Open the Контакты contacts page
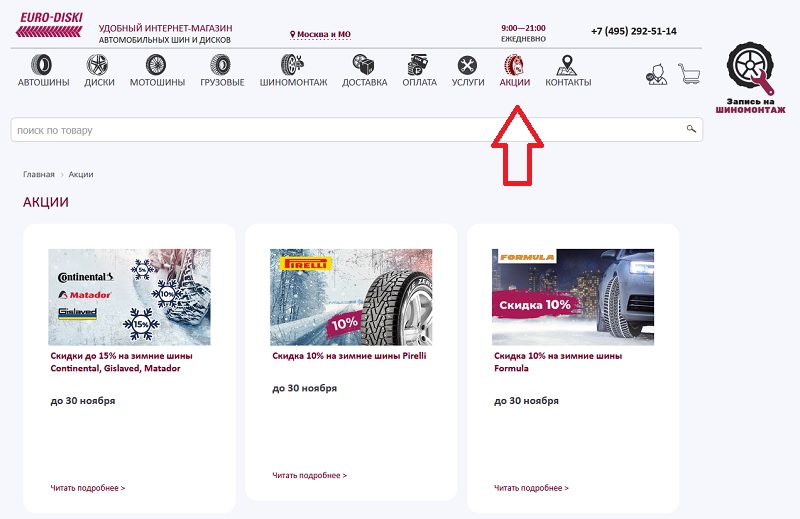The width and height of the screenshot is (800, 519). pos(568,71)
